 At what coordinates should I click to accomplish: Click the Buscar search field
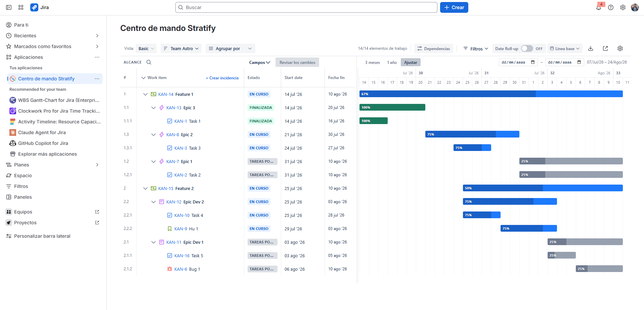tap(306, 7)
